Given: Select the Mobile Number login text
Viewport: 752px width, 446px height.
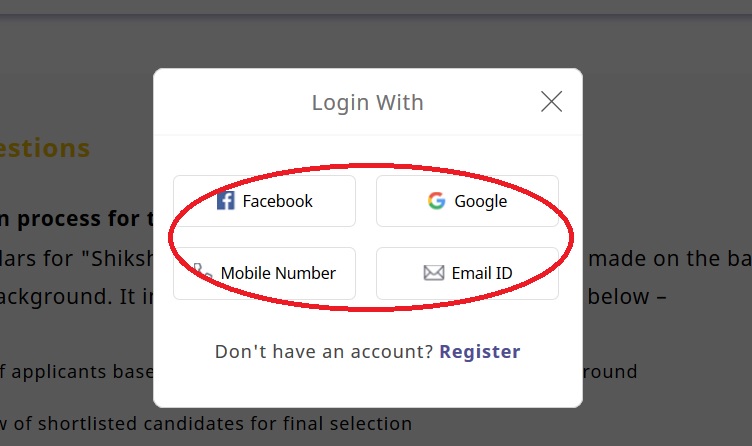Looking at the screenshot, I should coord(278,273).
